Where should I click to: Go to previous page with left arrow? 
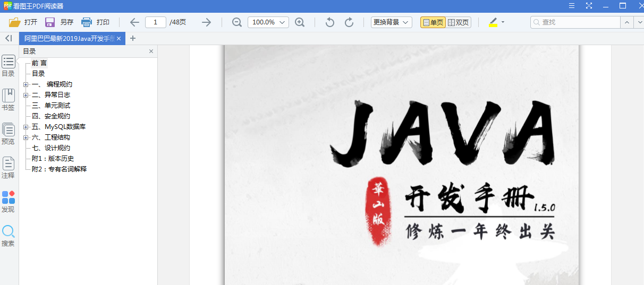click(134, 22)
